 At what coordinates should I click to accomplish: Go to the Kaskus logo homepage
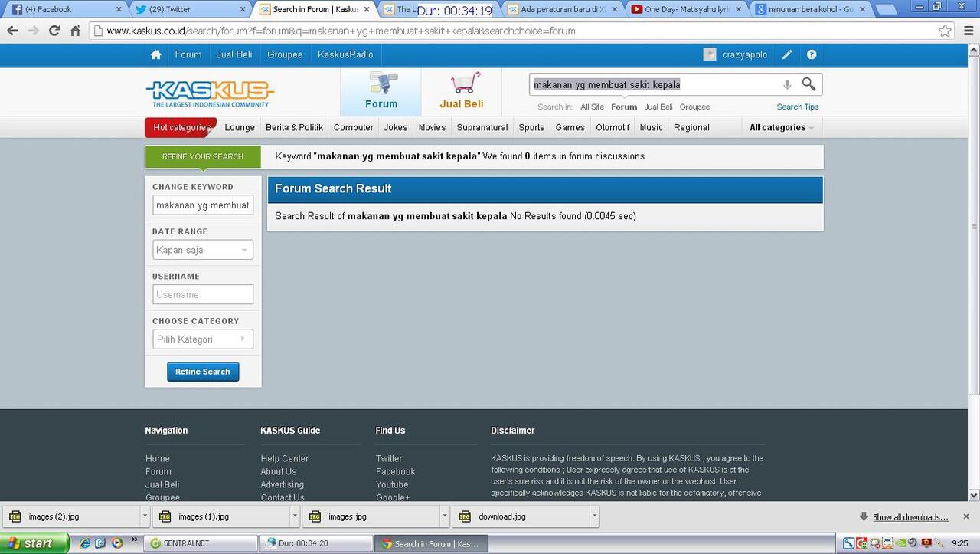tap(210, 94)
